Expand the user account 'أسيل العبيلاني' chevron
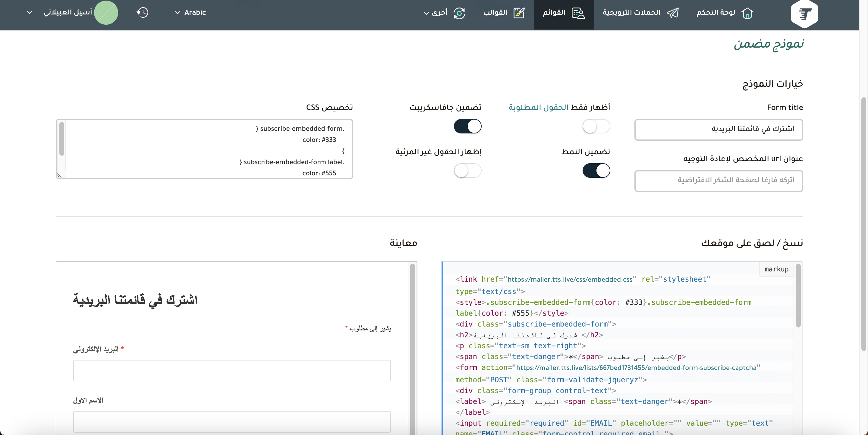This screenshot has height=435, width=868. click(x=29, y=13)
